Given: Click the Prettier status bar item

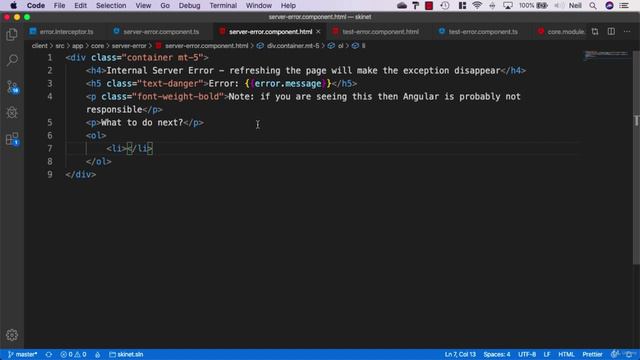Looking at the screenshot, I should pos(592,354).
